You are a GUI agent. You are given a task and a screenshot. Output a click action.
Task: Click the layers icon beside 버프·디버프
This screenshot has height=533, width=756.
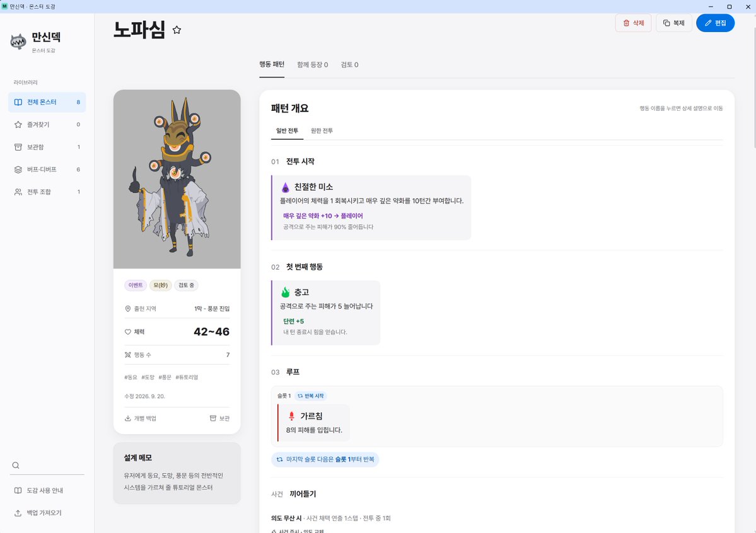pyautogui.click(x=18, y=169)
